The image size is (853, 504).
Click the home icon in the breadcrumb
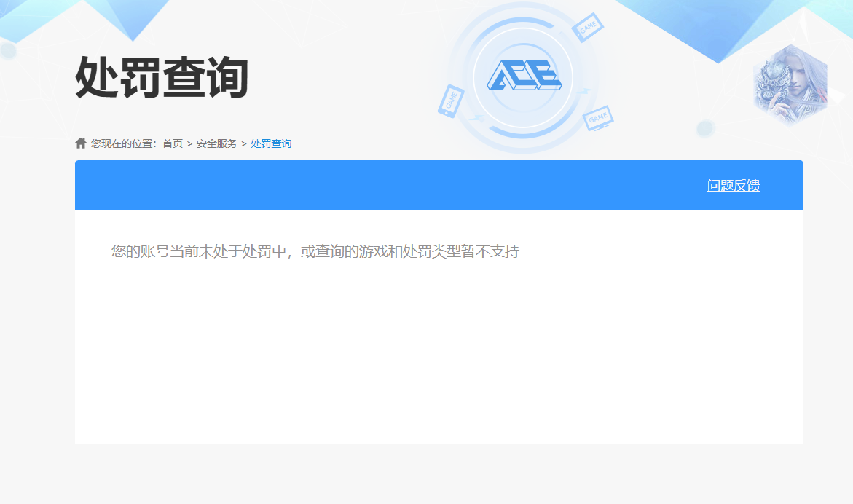pyautogui.click(x=81, y=143)
